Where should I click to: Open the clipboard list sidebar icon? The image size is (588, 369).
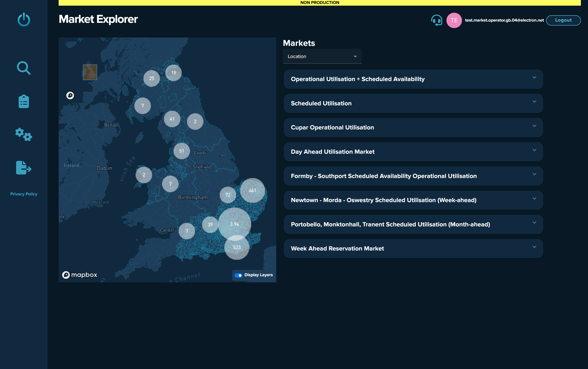click(24, 101)
